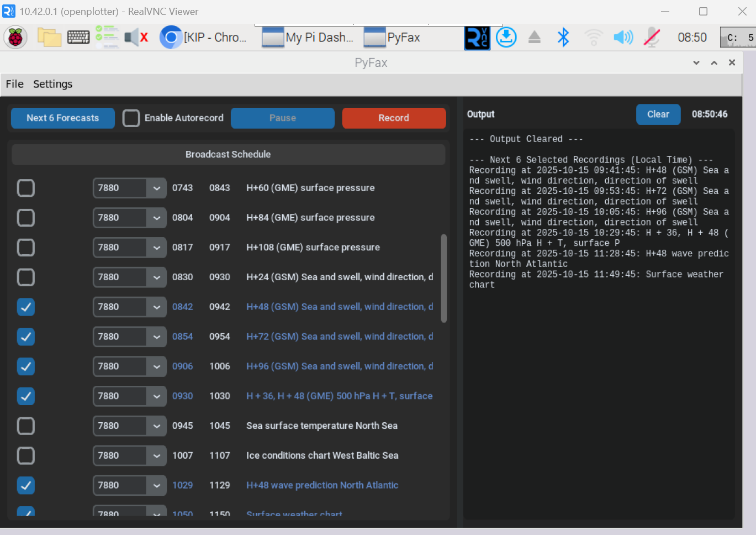Viewport: 756px width, 535px height.
Task: Click the "--- Output Cleared ---" line
Action: pyautogui.click(x=526, y=139)
